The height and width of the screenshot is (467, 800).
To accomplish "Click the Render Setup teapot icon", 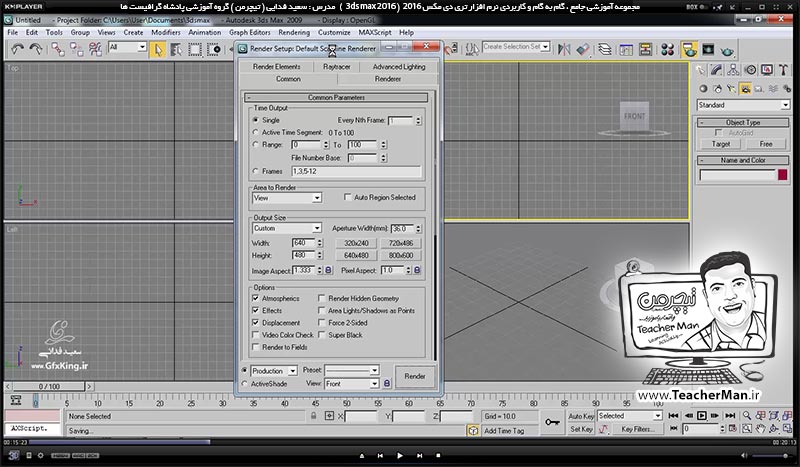I will tap(689, 50).
